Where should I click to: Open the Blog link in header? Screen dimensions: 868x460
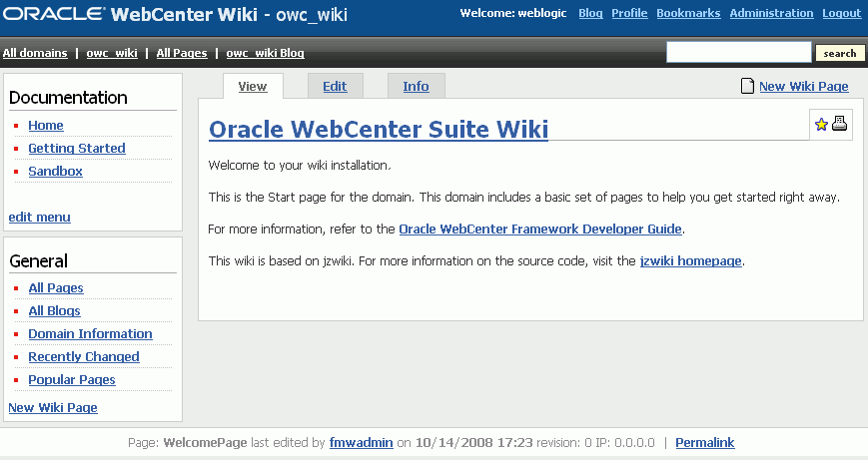coord(590,13)
